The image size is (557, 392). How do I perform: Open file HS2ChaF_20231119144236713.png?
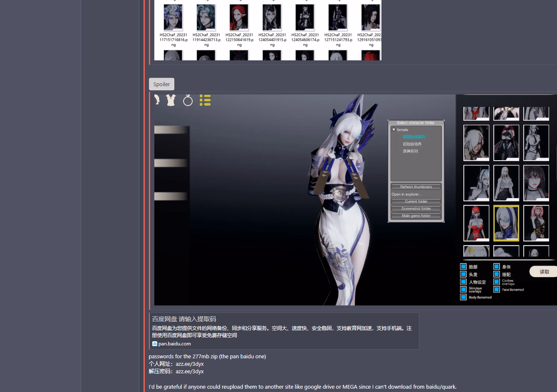tap(206, 18)
